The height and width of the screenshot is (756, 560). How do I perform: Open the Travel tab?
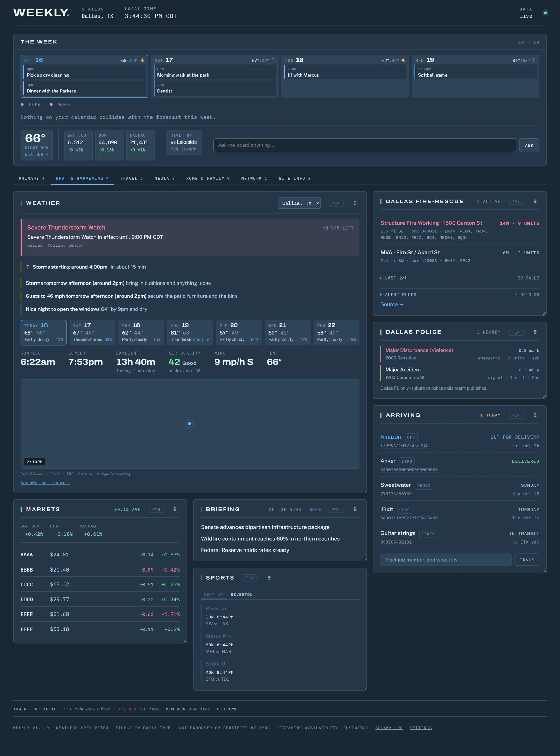[x=132, y=178]
